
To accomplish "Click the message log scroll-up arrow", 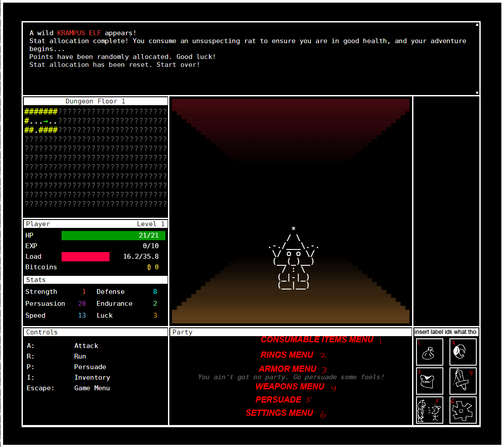I will pos(477,25).
